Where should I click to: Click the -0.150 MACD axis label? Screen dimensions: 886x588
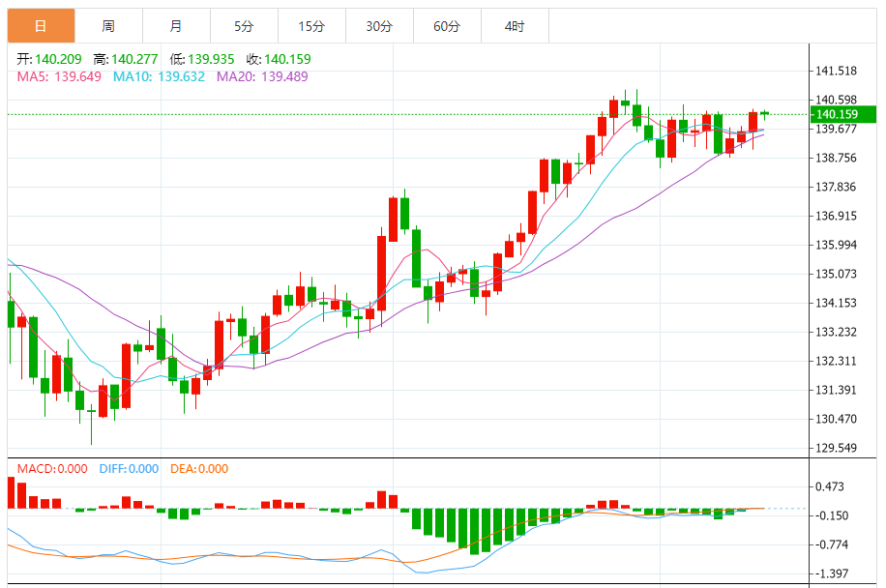coord(831,515)
